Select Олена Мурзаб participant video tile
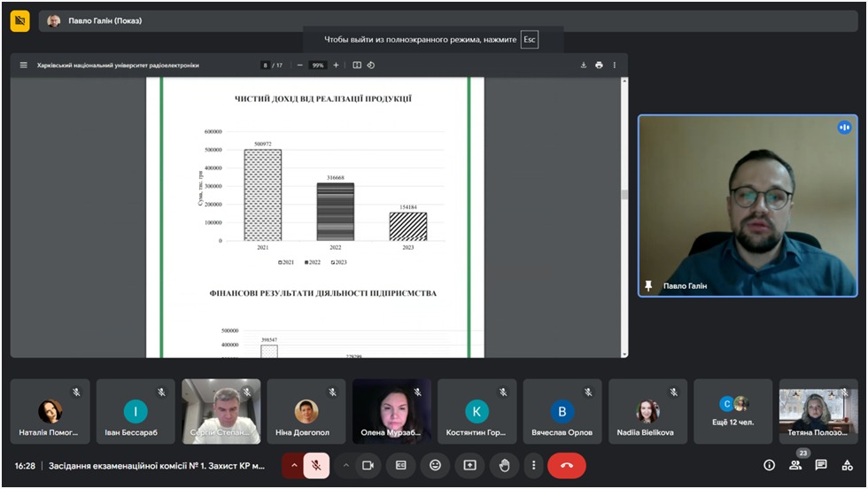The image size is (868, 489). [x=391, y=411]
